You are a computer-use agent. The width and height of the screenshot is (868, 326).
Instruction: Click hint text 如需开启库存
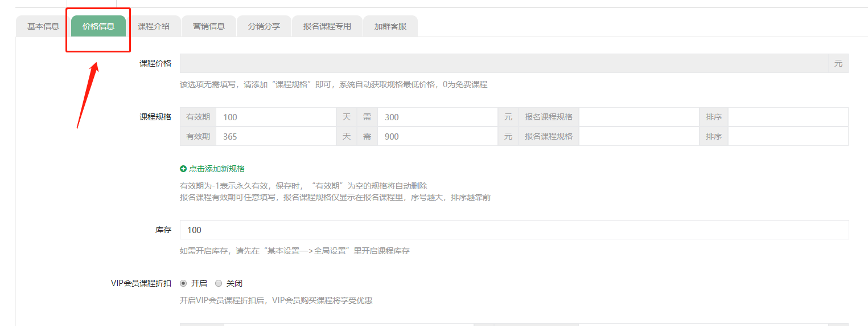tap(295, 251)
